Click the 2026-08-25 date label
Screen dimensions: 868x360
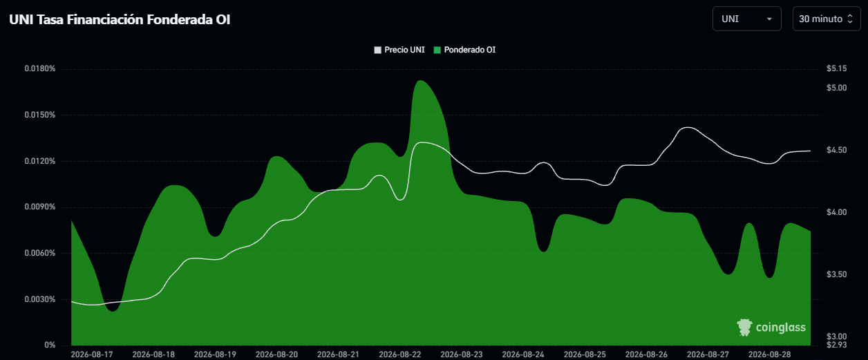click(585, 354)
